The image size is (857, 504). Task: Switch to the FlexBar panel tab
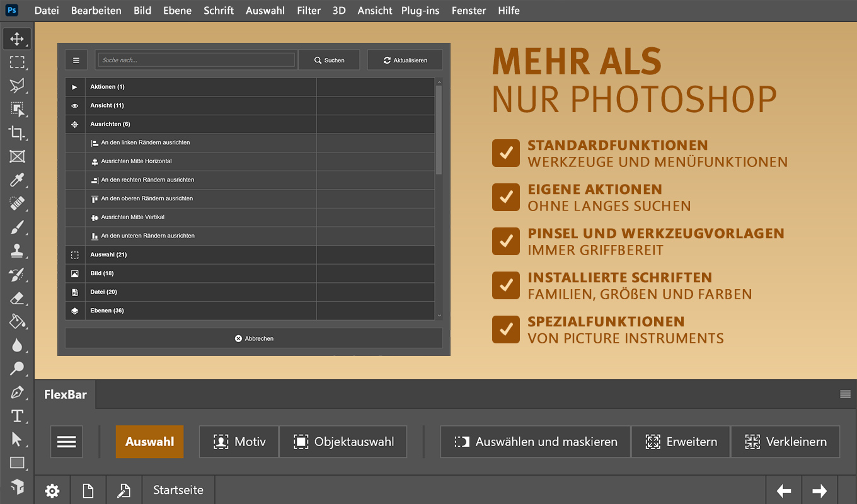[x=66, y=395]
